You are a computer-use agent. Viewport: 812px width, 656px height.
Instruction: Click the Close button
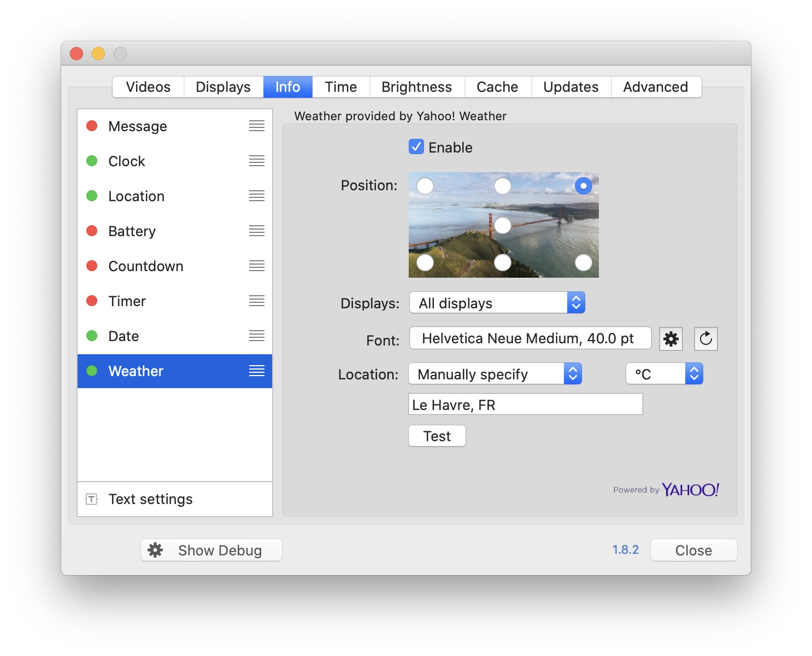click(x=694, y=550)
